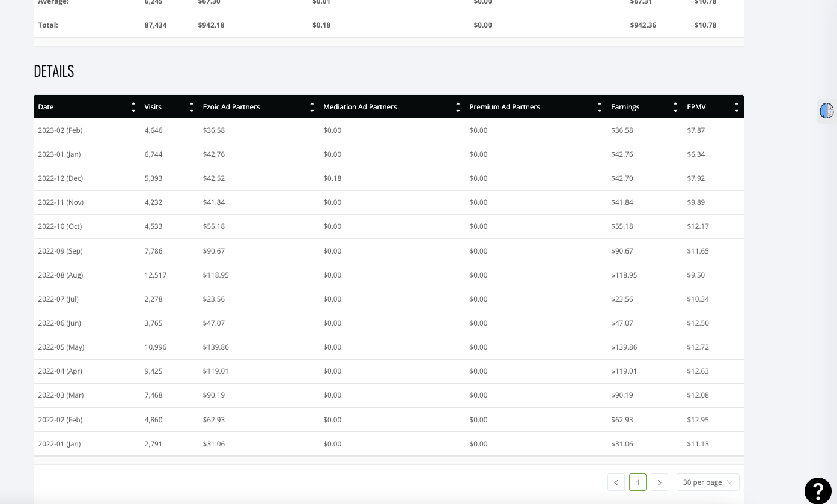
Task: Select the 2022-08 (Aug) row
Action: coord(389,275)
